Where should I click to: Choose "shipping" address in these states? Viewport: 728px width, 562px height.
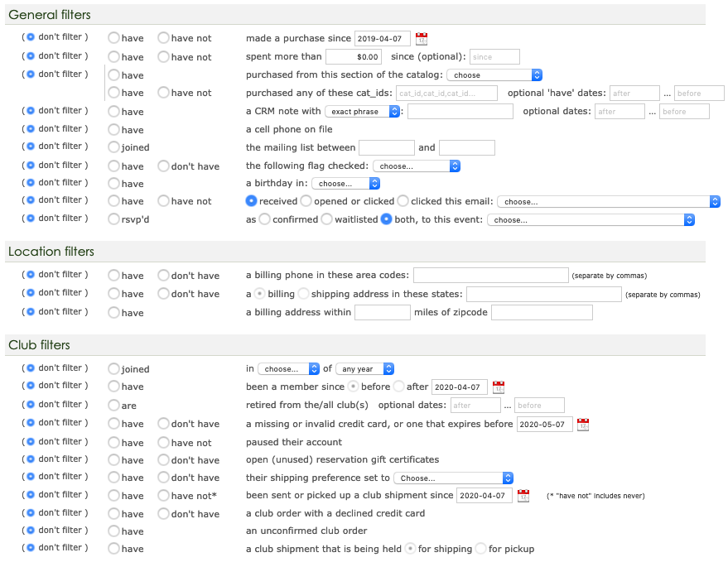(304, 294)
